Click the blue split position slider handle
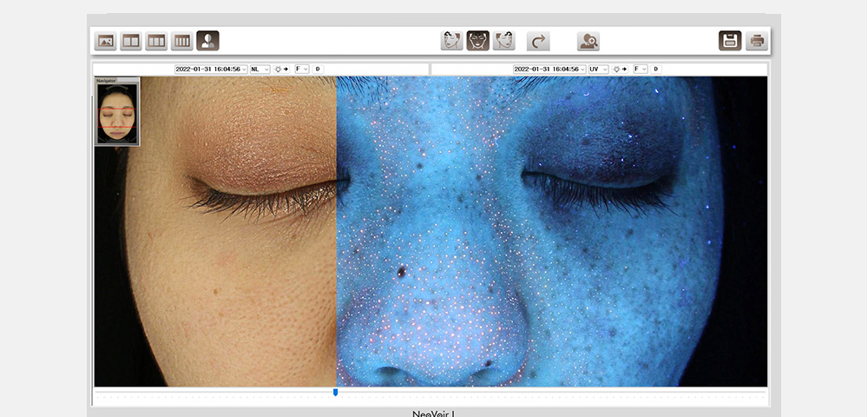This screenshot has height=417, width=868. pyautogui.click(x=335, y=393)
